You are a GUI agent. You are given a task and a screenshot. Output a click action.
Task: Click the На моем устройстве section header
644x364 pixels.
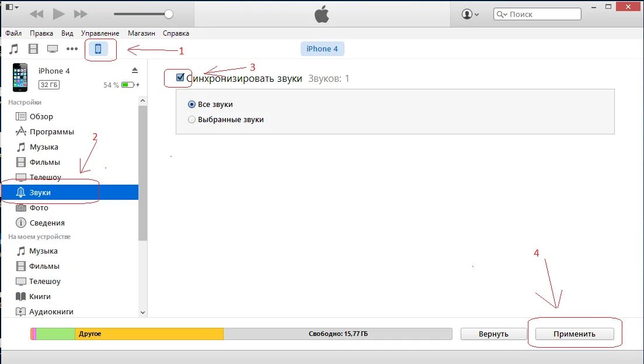40,237
